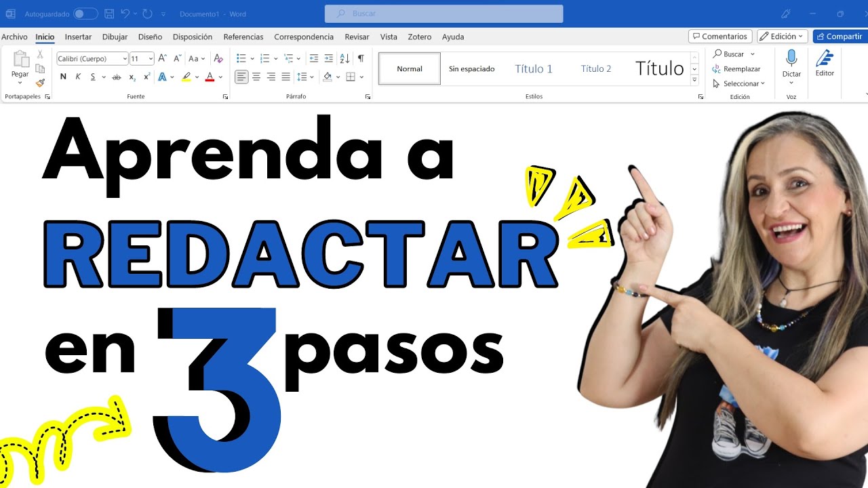Viewport: 868px width, 488px height.
Task: Apply the Título 1 style
Action: coord(534,68)
